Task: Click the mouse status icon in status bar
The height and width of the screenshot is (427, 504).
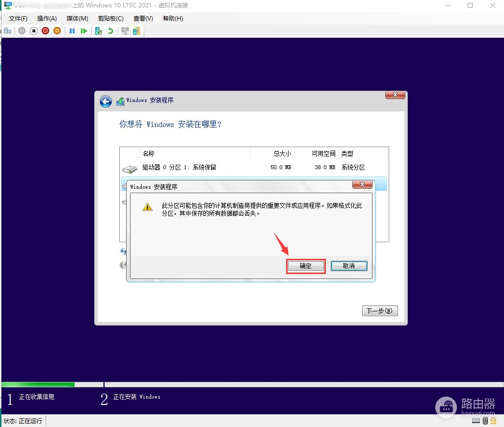Action: (x=485, y=421)
